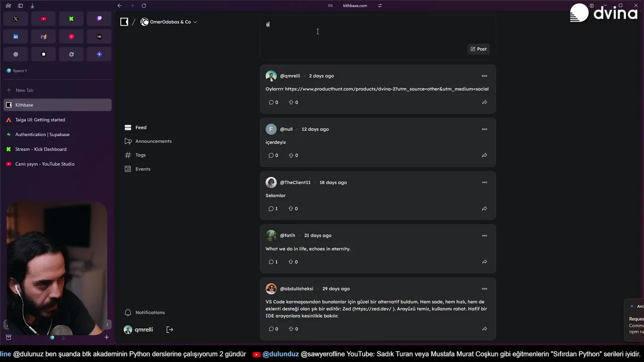644x362 pixels.
Task: Open more options on @qmrelli's post
Action: (485, 76)
